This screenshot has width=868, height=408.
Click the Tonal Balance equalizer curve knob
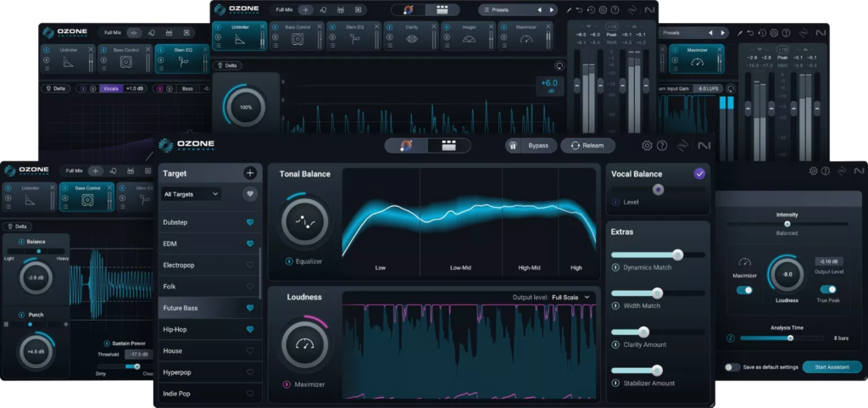click(x=305, y=221)
